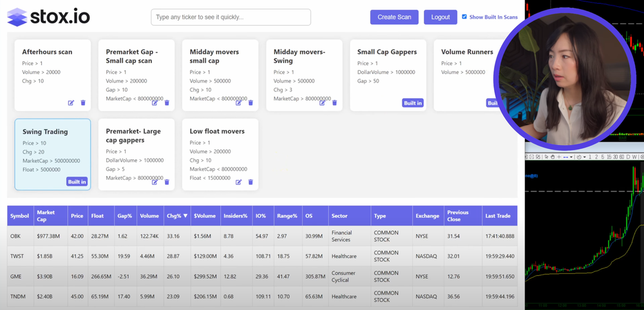Sort table by Price column header
The height and width of the screenshot is (310, 644).
pyautogui.click(x=78, y=216)
